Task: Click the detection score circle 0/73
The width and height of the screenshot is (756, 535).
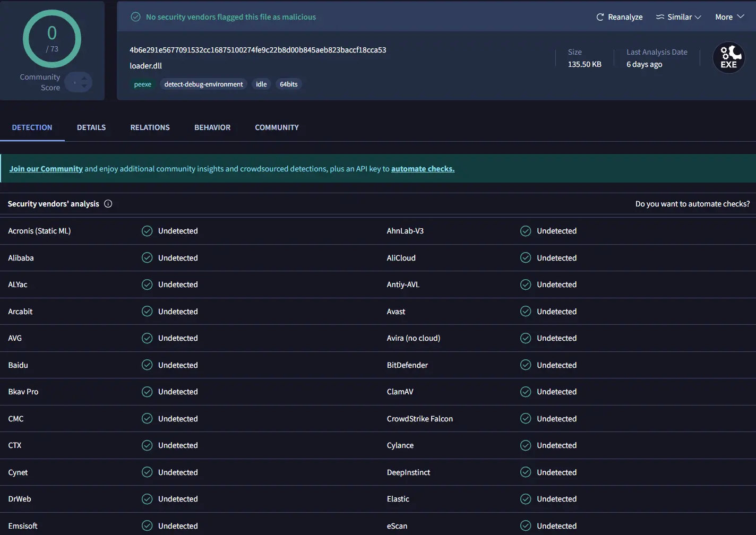Action: click(x=52, y=39)
